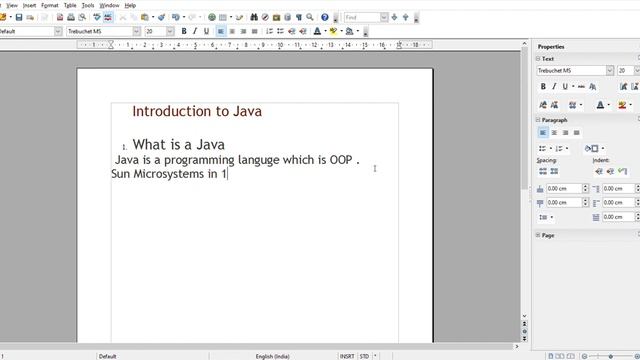Screen dimensions: 640x360
Task: Apply the Highlighting color in the formatting toolbar
Action: click(x=333, y=31)
